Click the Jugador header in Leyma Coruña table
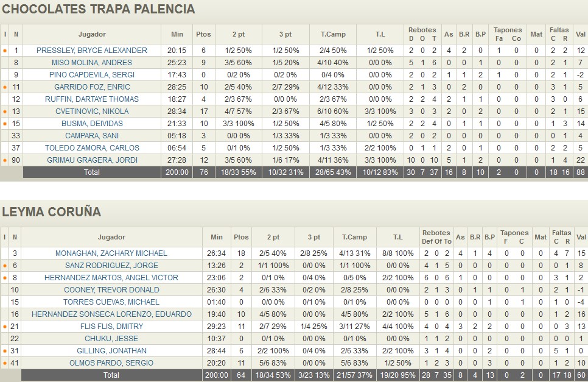Image resolution: width=588 pixels, height=382 pixels. coord(111,237)
